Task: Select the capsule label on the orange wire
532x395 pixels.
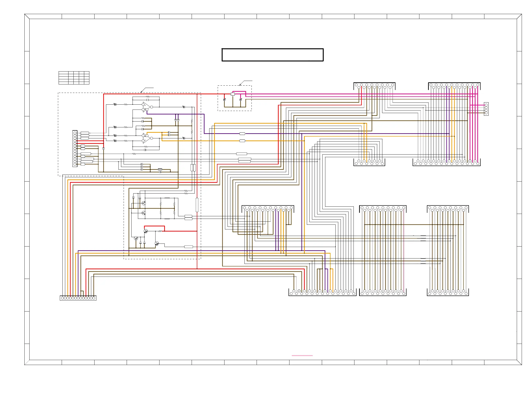Action: (242, 141)
